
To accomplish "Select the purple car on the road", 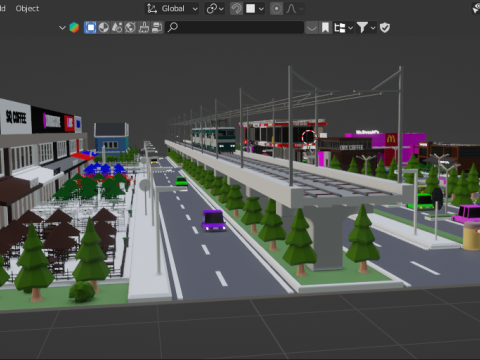I will (x=213, y=220).
